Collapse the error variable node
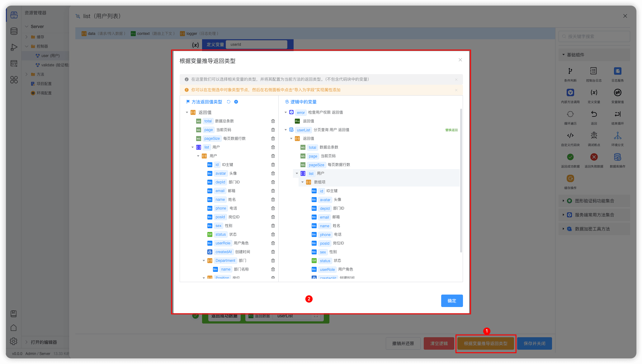Image resolution: width=642 pixels, height=364 pixels. (x=286, y=112)
